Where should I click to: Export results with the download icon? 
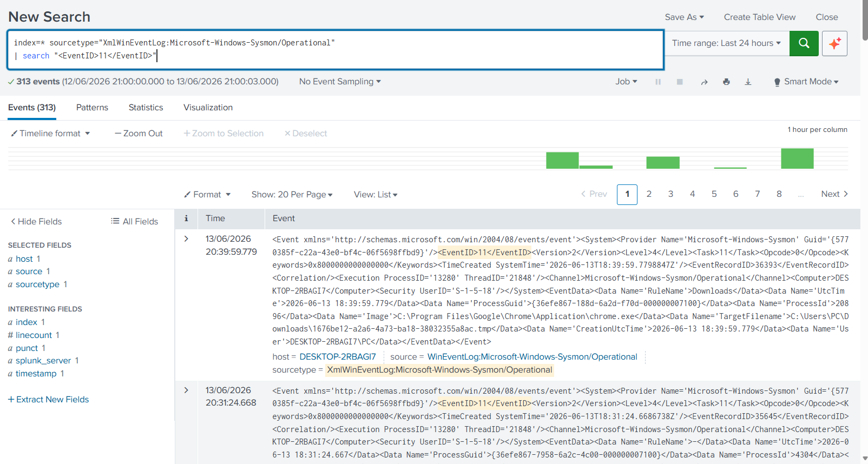coord(748,82)
